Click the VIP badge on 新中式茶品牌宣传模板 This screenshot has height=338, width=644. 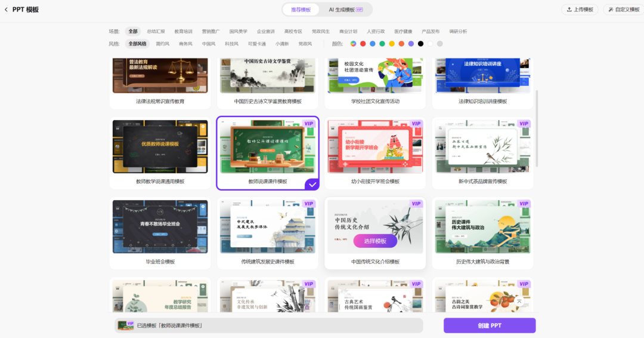[524, 124]
